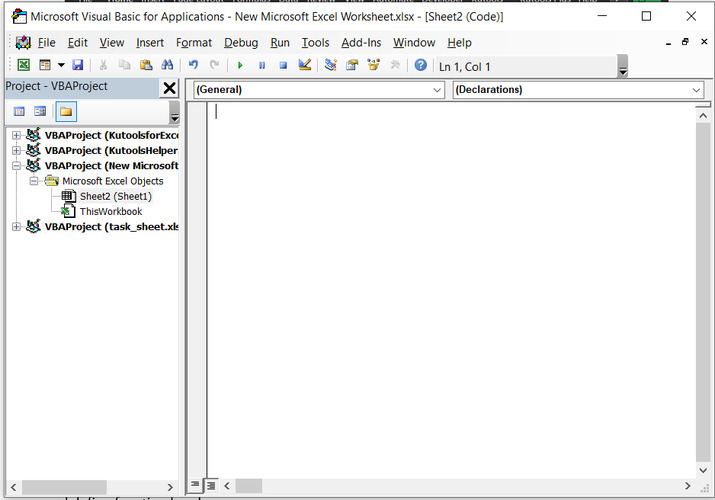Expand VBAProject (KutoolsforExcel) node
Viewport: 715px width, 500px height.
coord(16,135)
